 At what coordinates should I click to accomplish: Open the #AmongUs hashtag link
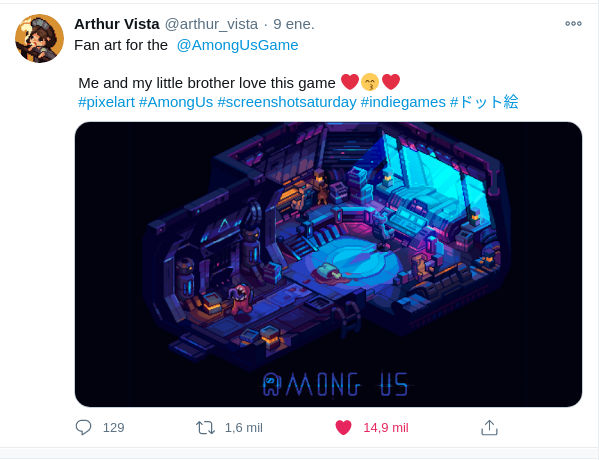176,102
